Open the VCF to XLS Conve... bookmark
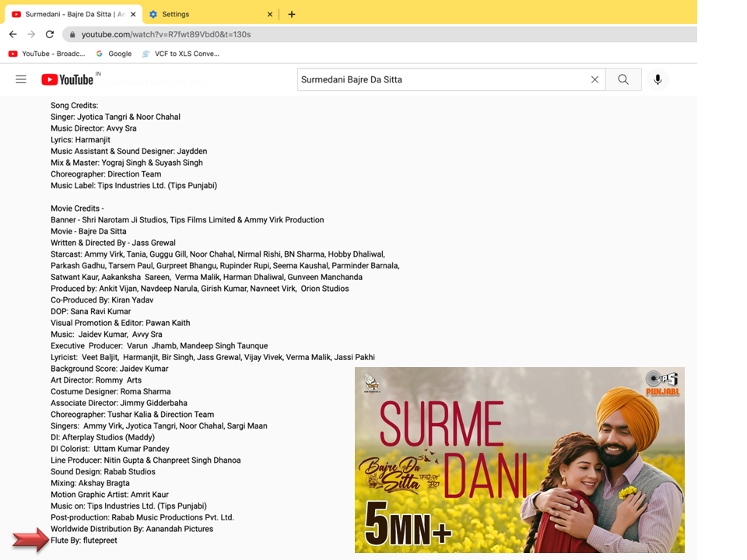Image resolution: width=747 pixels, height=560 pixels. tap(181, 54)
